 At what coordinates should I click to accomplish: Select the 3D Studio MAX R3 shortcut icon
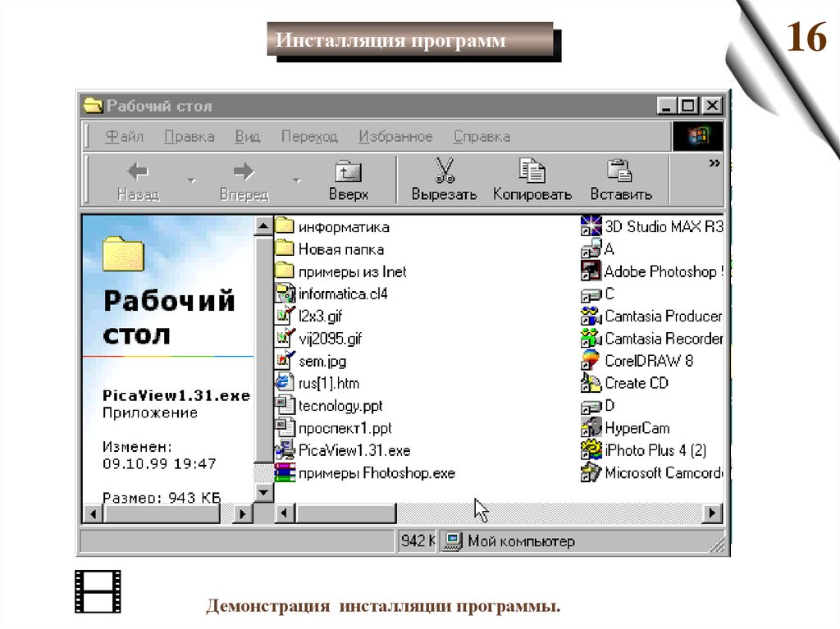coord(591,226)
